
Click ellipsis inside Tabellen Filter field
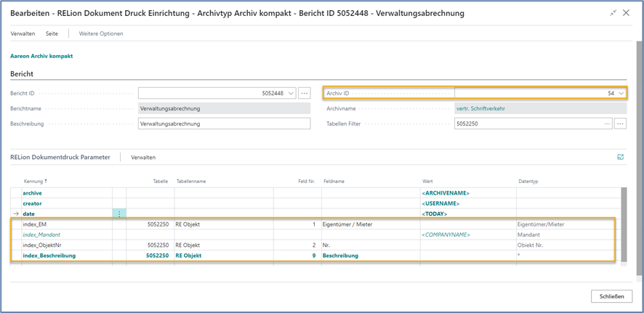(608, 123)
